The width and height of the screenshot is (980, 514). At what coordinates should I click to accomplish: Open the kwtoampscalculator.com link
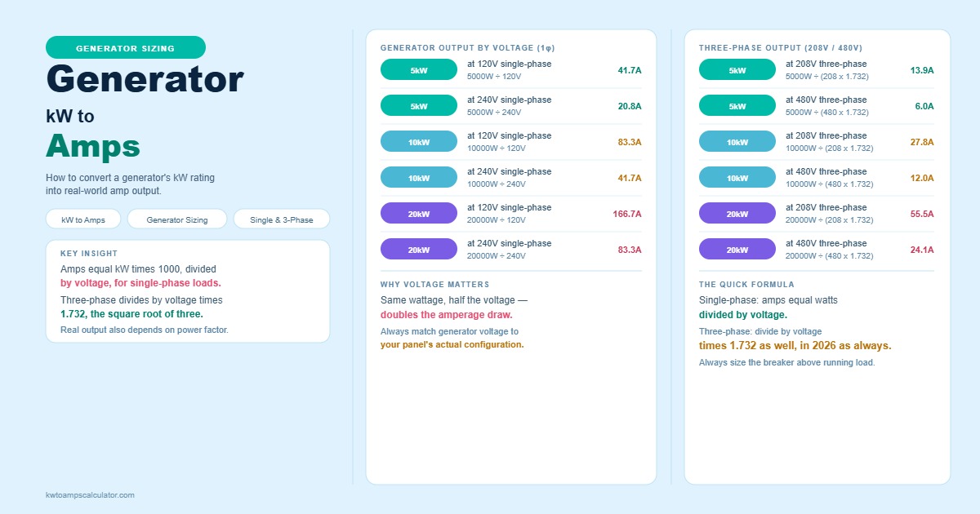click(90, 495)
